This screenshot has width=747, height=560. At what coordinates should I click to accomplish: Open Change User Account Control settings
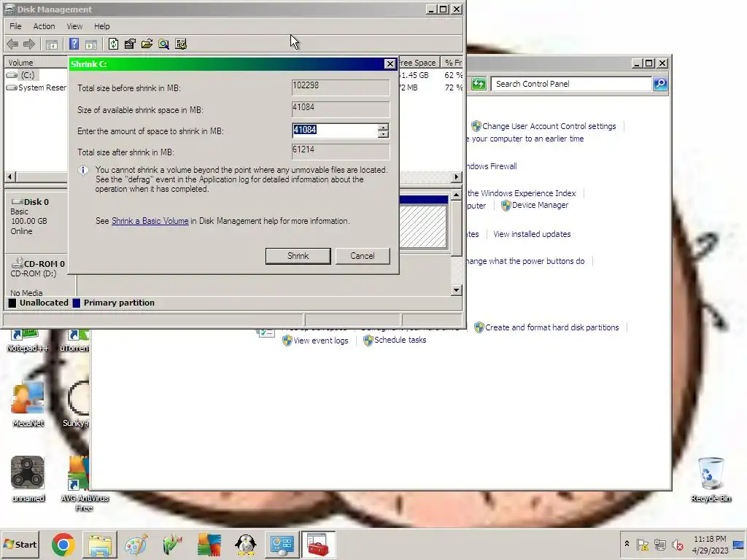coord(549,126)
